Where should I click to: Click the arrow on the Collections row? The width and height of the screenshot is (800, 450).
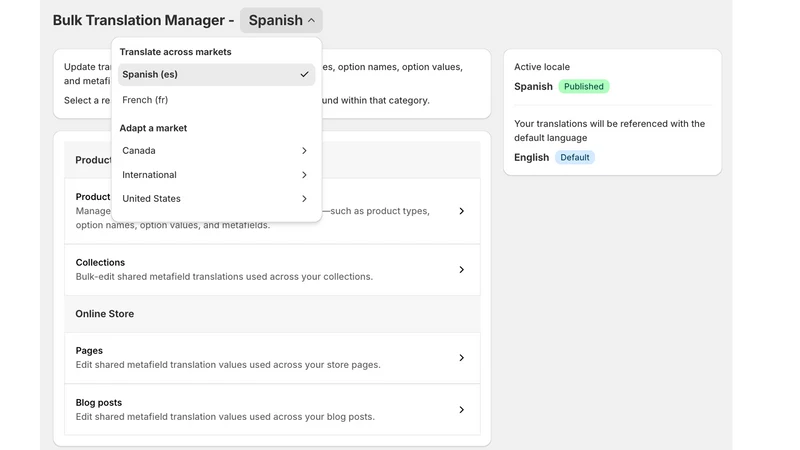click(461, 269)
